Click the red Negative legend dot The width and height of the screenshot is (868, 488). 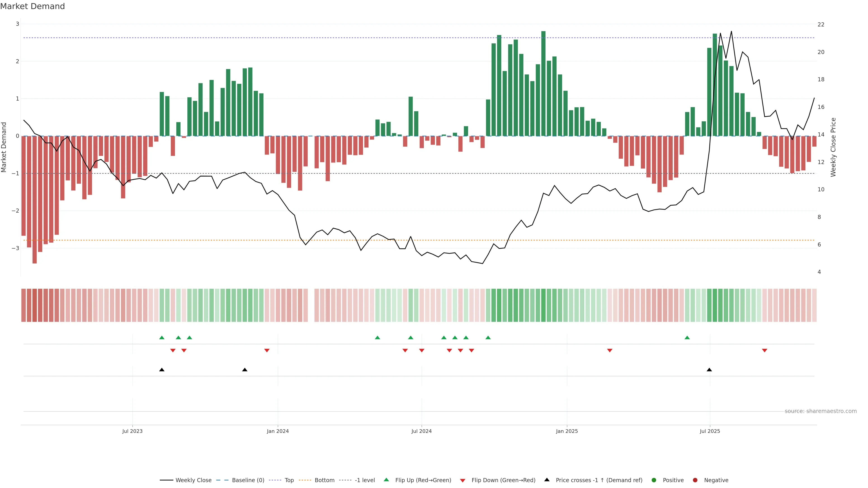click(x=695, y=480)
